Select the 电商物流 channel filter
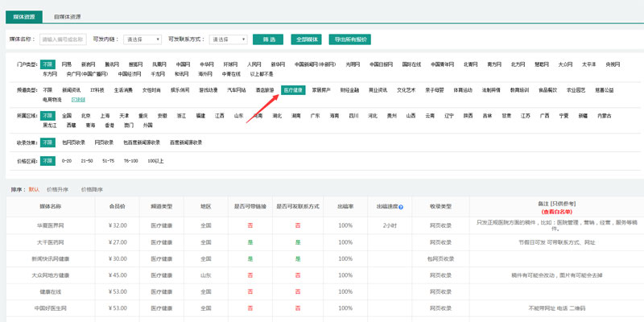This screenshot has width=644, height=322. point(52,100)
